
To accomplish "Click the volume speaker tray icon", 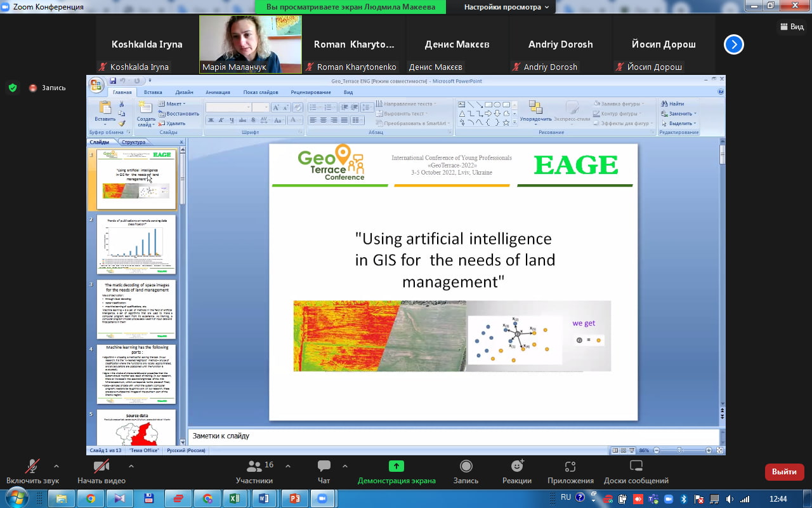I will [730, 498].
